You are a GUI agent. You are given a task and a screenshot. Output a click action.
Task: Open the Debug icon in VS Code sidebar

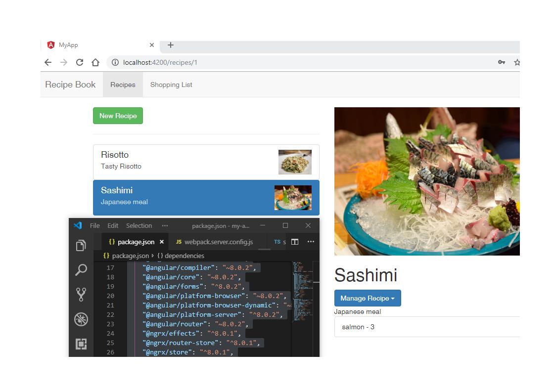pyautogui.click(x=81, y=319)
